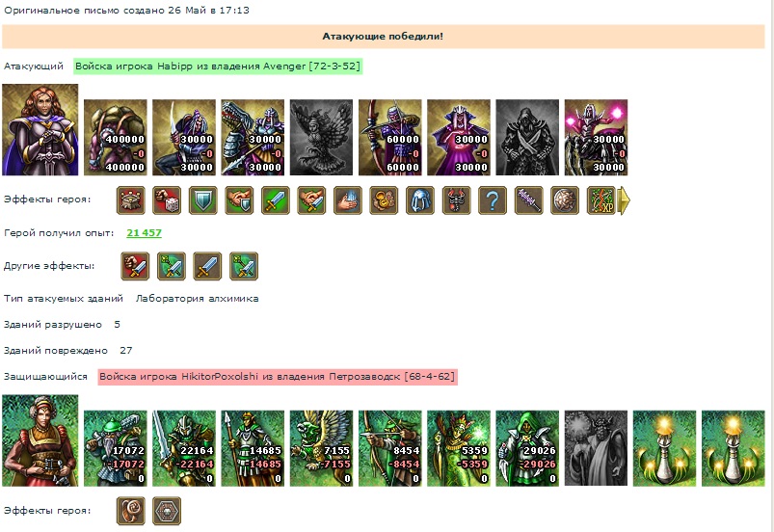Click the fist and dice effect icon
The height and width of the screenshot is (532, 774).
tap(167, 200)
